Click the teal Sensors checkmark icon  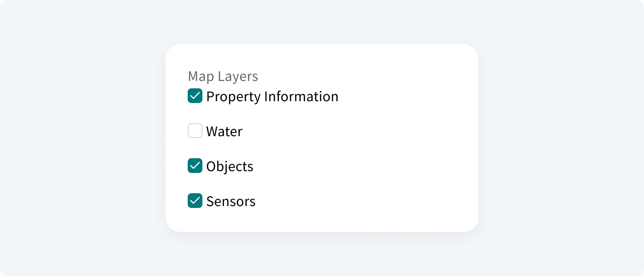195,201
